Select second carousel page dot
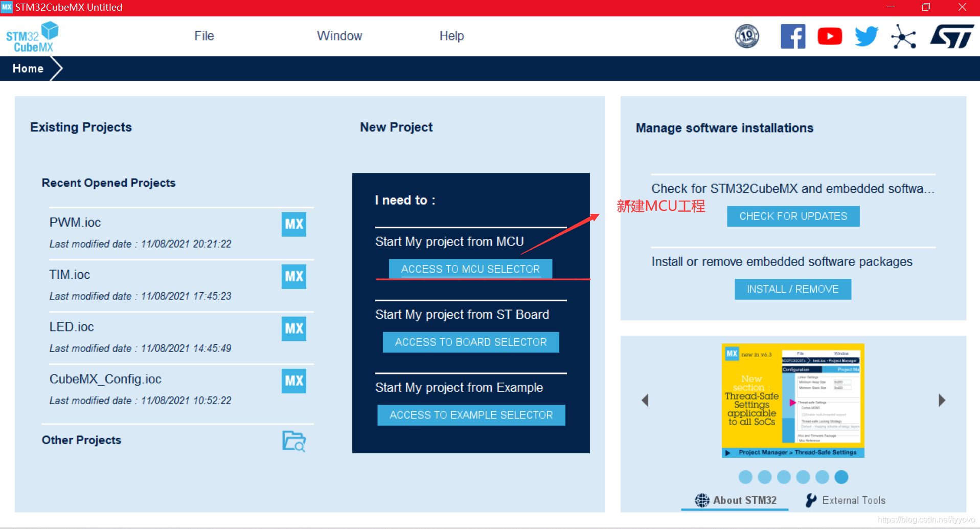 (765, 477)
